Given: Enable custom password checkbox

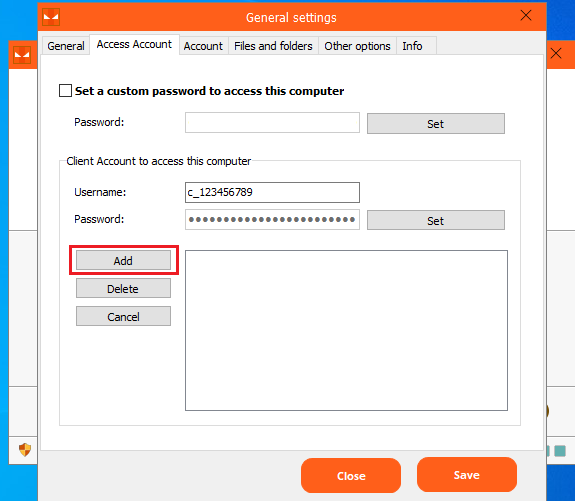Looking at the screenshot, I should coord(65,91).
